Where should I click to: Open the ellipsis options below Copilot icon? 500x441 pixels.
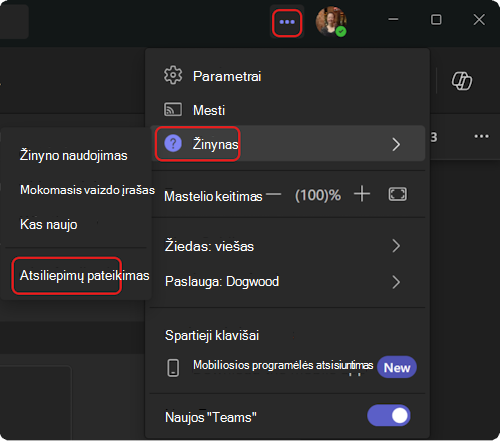pos(481,136)
